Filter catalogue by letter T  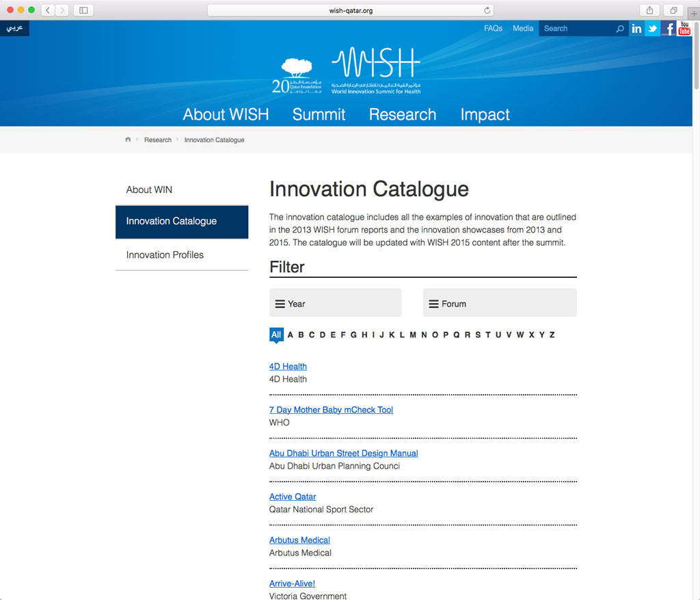[x=488, y=335]
